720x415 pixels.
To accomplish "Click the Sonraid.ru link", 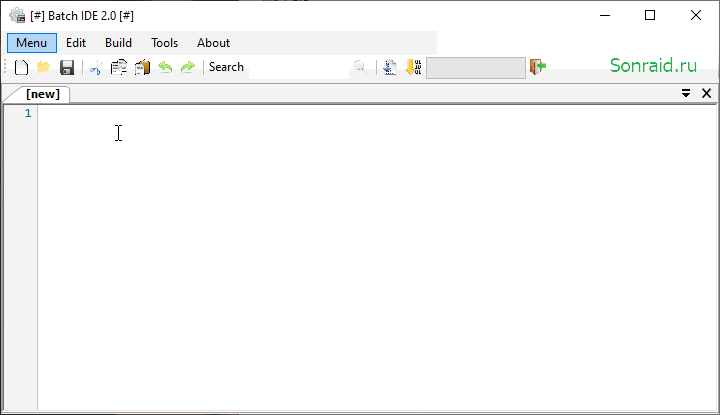I will point(653,66).
